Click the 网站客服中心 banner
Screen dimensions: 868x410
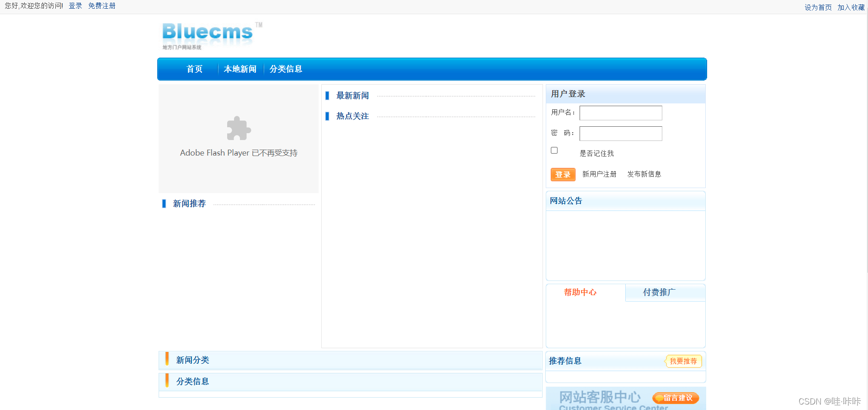pyautogui.click(x=626, y=399)
